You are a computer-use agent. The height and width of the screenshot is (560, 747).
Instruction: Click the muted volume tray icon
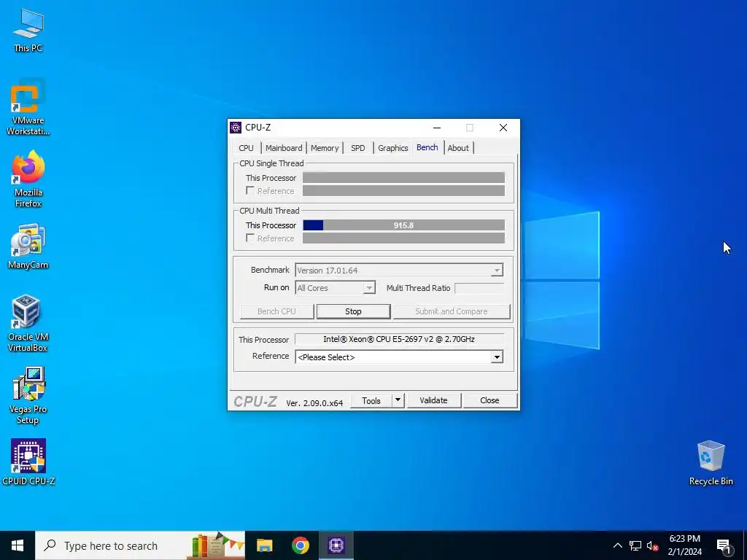[x=653, y=545]
